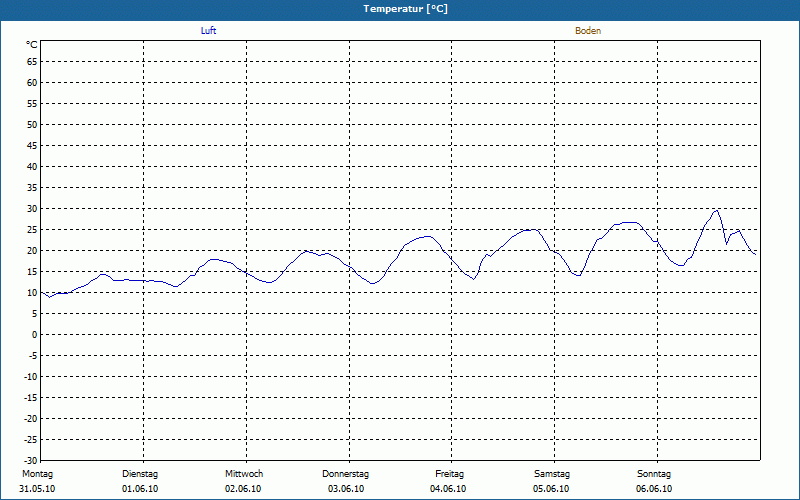Click the Montag axis label

38,474
